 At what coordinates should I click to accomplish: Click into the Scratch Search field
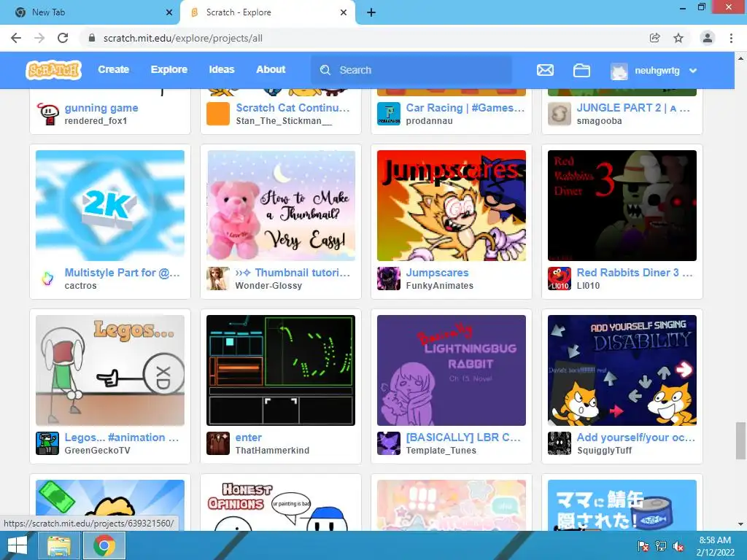point(411,70)
